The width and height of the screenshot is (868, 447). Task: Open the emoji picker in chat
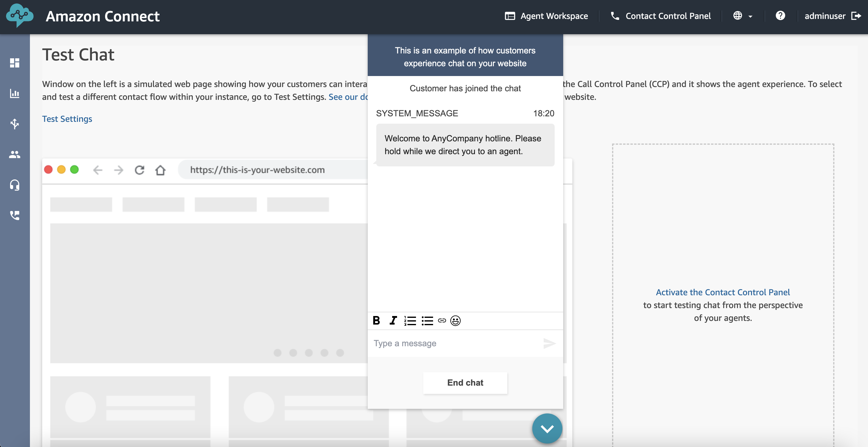[x=455, y=320]
